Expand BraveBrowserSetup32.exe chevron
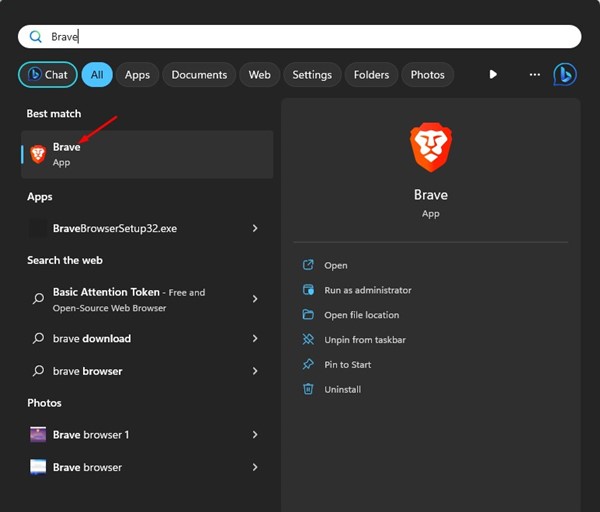Image resolution: width=600 pixels, height=512 pixels. pos(255,228)
